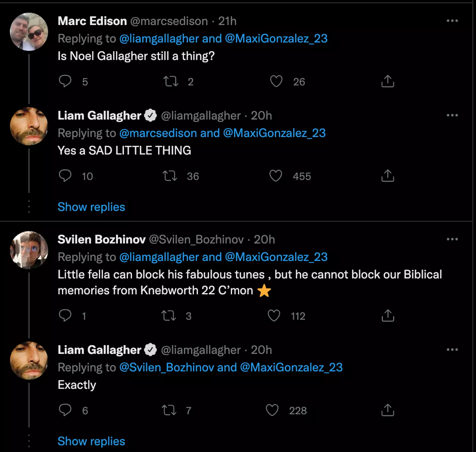Reply to the 'SAD LITTLE THING' tweet

65,176
